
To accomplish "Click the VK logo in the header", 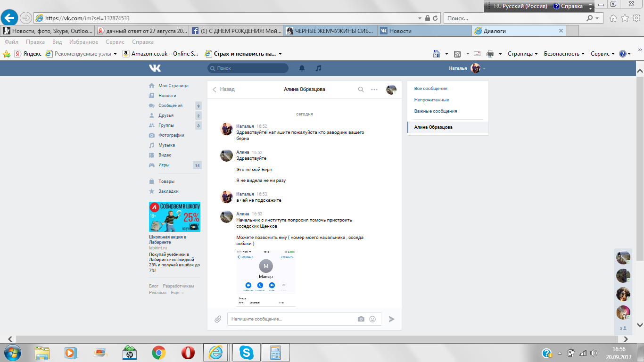I will point(155,68).
